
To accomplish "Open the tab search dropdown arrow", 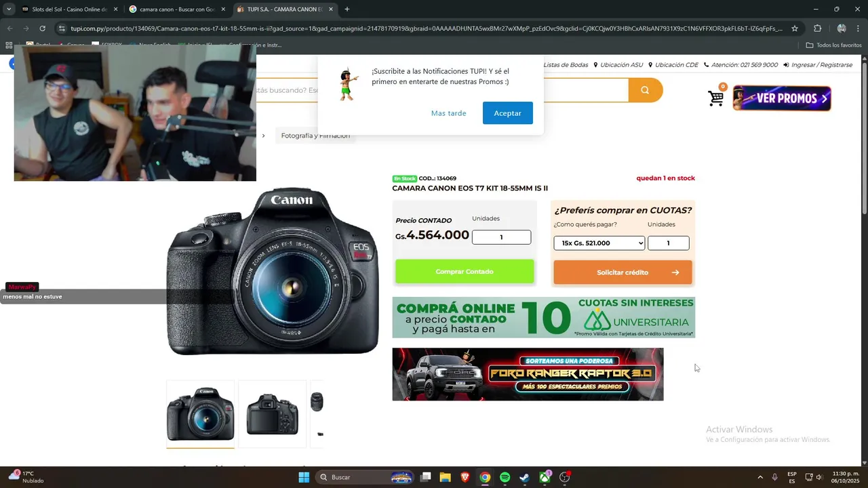I will pos(9,9).
